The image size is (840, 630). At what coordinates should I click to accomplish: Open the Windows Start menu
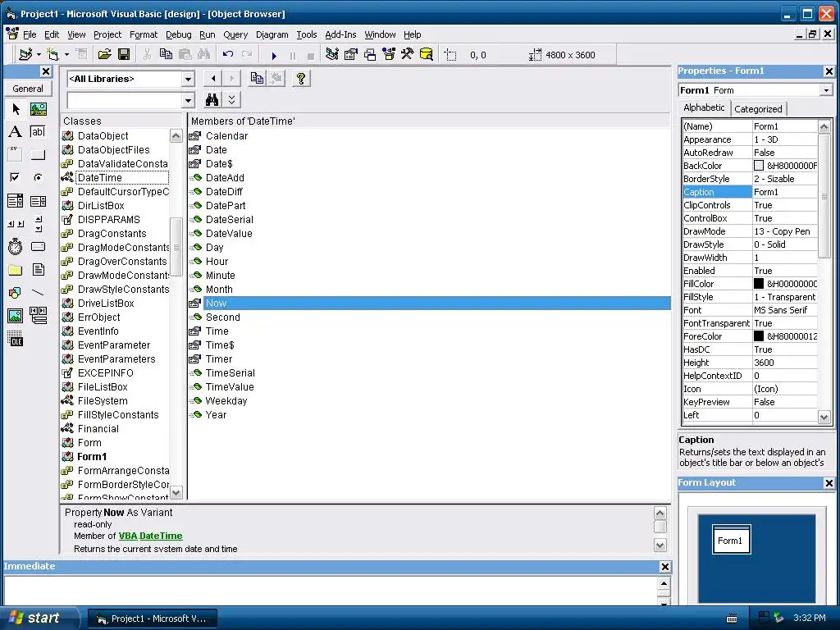coord(35,618)
